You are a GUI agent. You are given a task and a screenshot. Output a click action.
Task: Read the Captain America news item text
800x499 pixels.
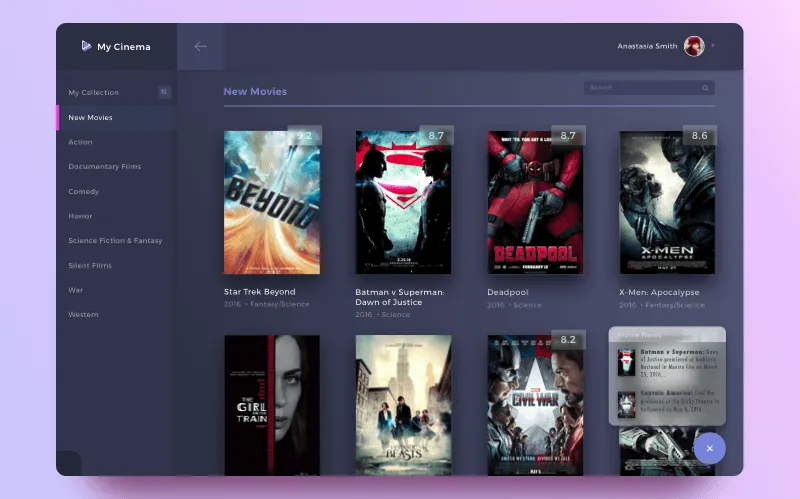coord(680,401)
